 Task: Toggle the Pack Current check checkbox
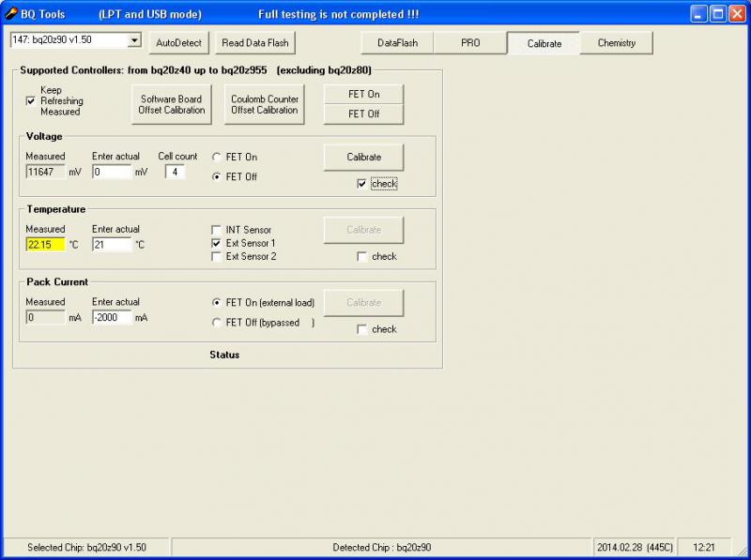[x=362, y=329]
